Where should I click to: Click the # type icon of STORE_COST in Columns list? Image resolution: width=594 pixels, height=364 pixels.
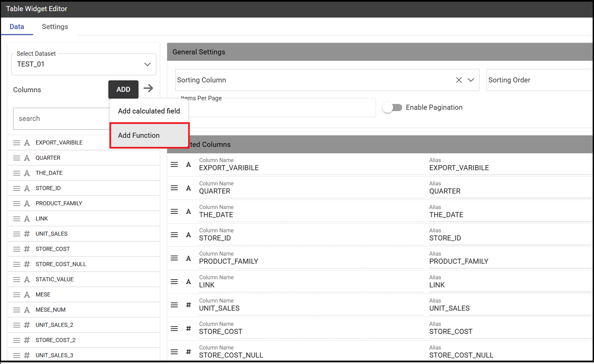(x=27, y=249)
